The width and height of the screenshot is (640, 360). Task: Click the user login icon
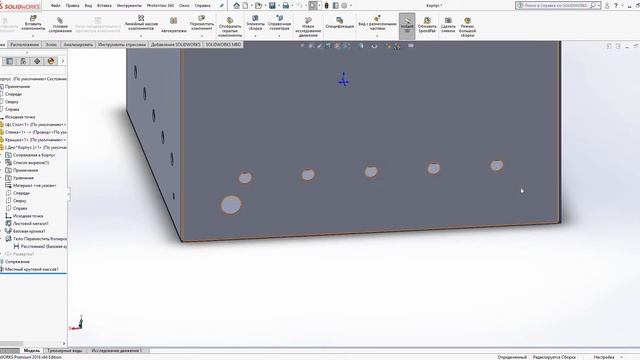click(607, 5)
